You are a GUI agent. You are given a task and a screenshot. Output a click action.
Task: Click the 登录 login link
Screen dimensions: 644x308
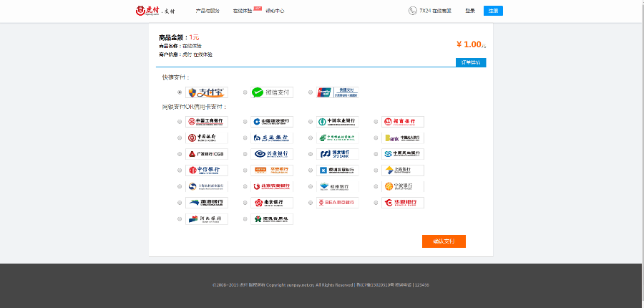point(470,11)
